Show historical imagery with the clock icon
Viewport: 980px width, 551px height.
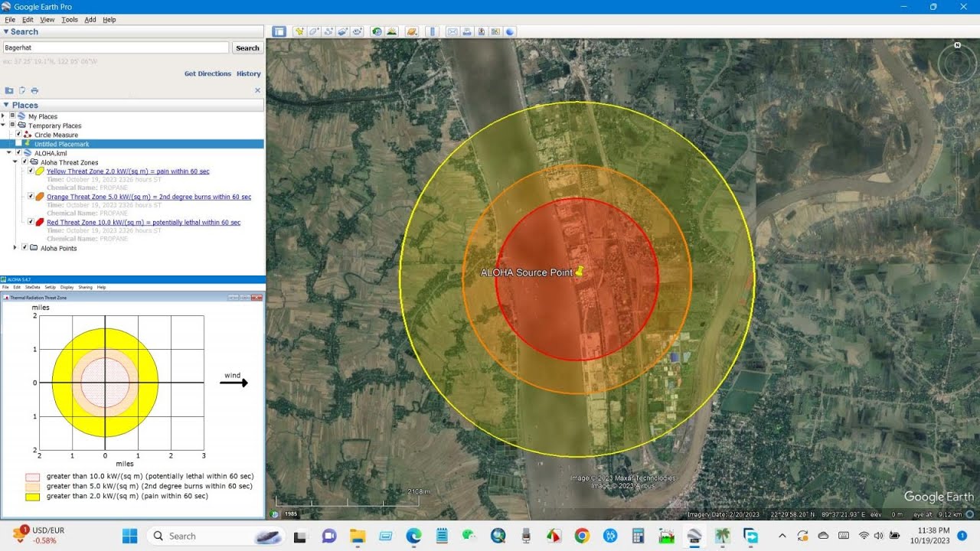coord(377,31)
